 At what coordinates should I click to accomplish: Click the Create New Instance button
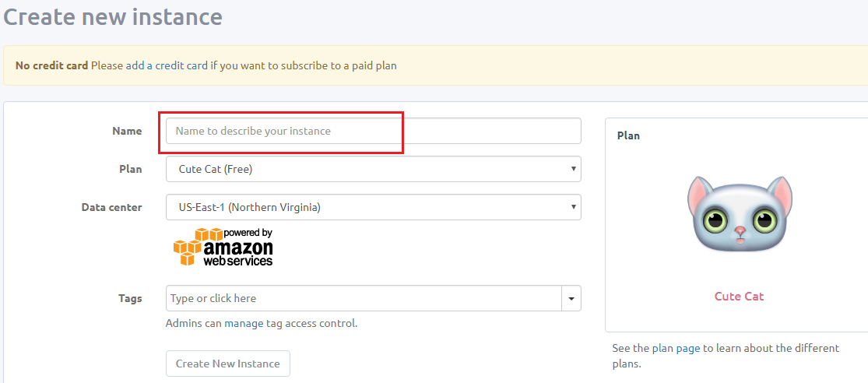[x=227, y=364]
